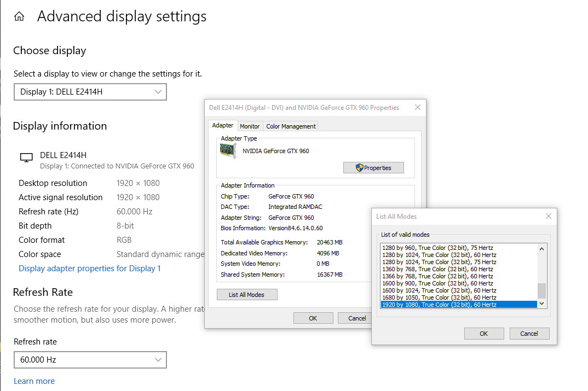Click the monitor icon next to DELL E2414H

(x=26, y=157)
